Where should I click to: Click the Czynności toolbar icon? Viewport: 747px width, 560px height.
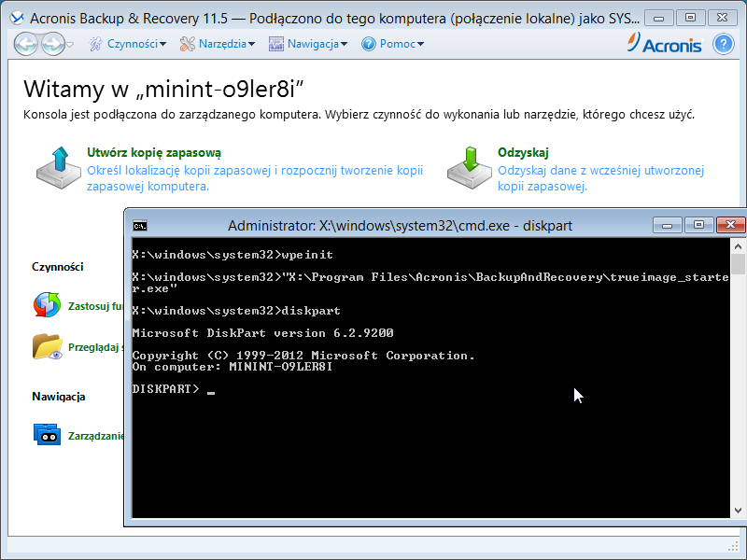(x=96, y=44)
